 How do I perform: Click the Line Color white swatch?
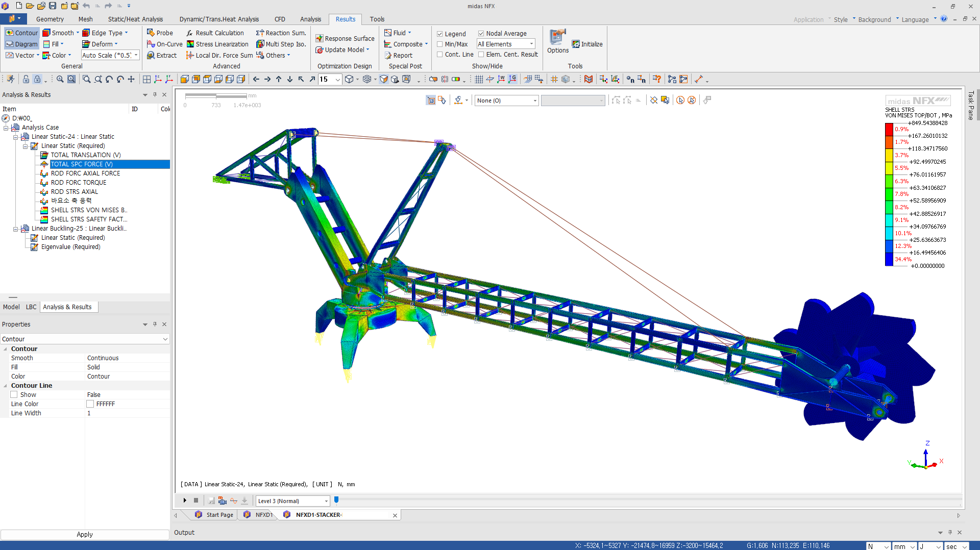coord(90,404)
